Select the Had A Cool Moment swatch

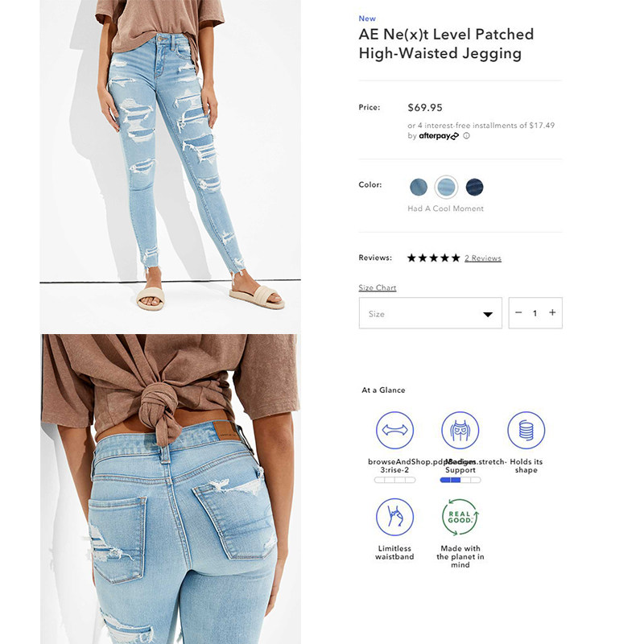click(x=447, y=188)
